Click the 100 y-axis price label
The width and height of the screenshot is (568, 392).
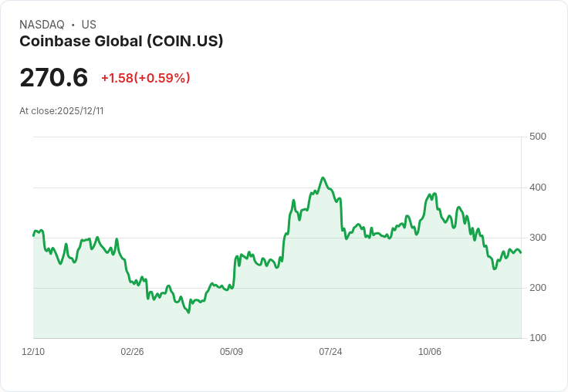point(538,338)
